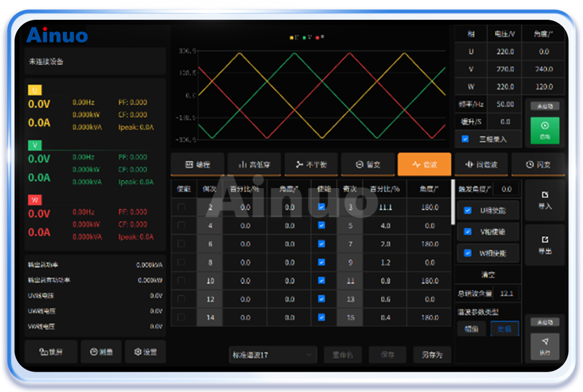Click the 清空 clear button
The width and height of the screenshot is (583, 392).
(x=488, y=274)
